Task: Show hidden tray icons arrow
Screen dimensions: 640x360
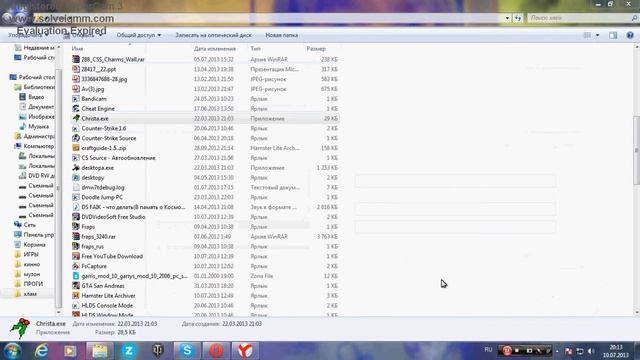Action: (557, 351)
